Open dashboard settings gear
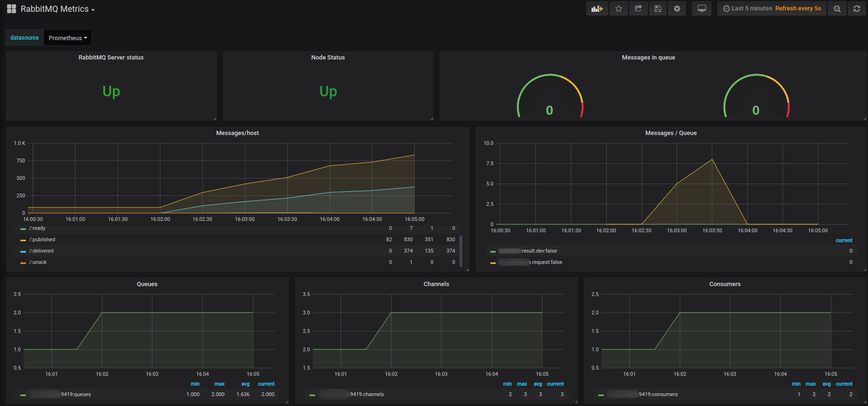Screen dimensions: 868x406 [677, 8]
